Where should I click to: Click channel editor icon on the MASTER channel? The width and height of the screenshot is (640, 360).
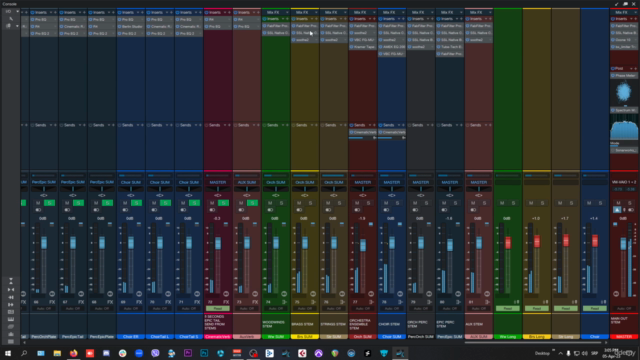point(616,294)
